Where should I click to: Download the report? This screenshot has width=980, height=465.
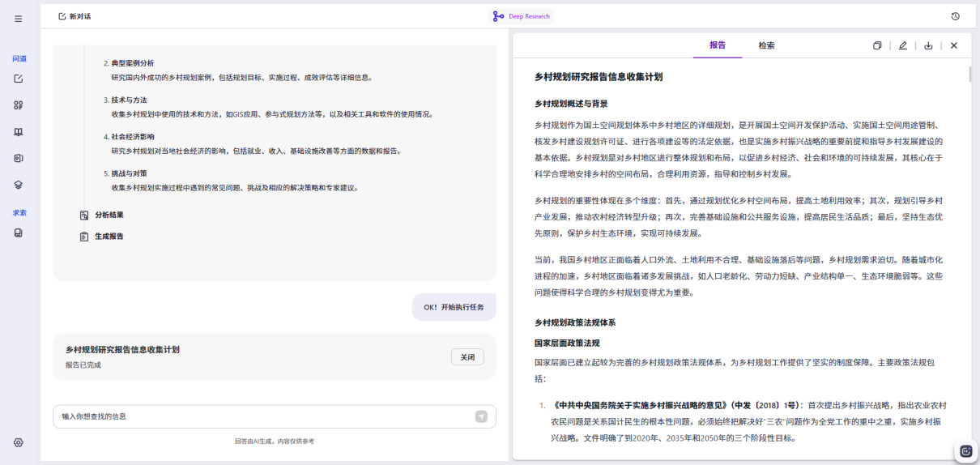click(929, 46)
